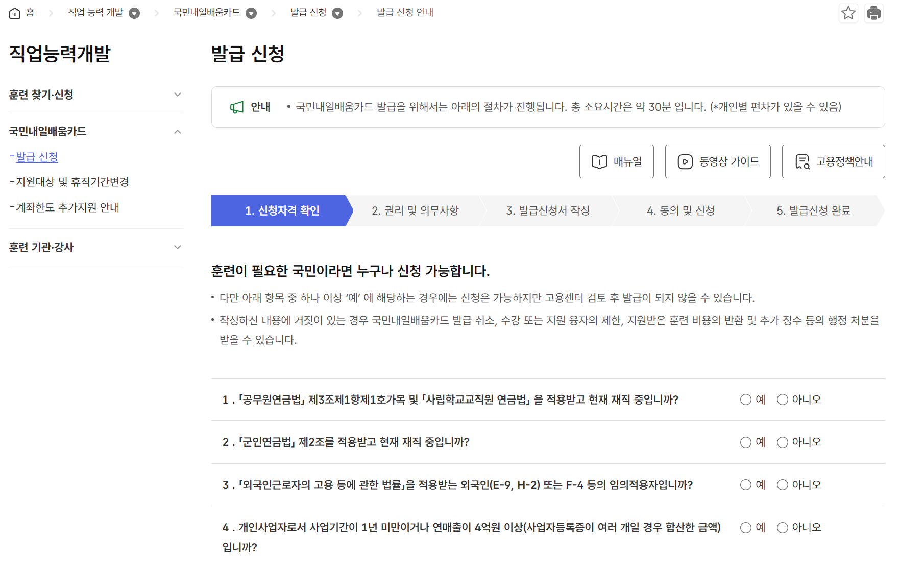Open the 동영상 가이드 button
The image size is (924, 563).
[718, 161]
